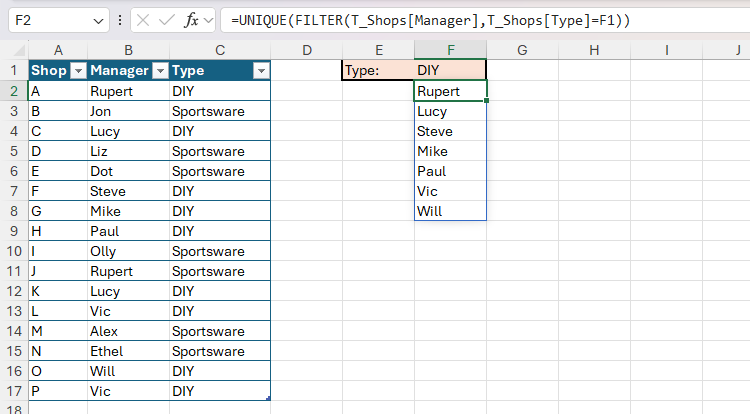Image resolution: width=750 pixels, height=414 pixels.
Task: Click the Select All corner triangle
Action: pos(19,50)
